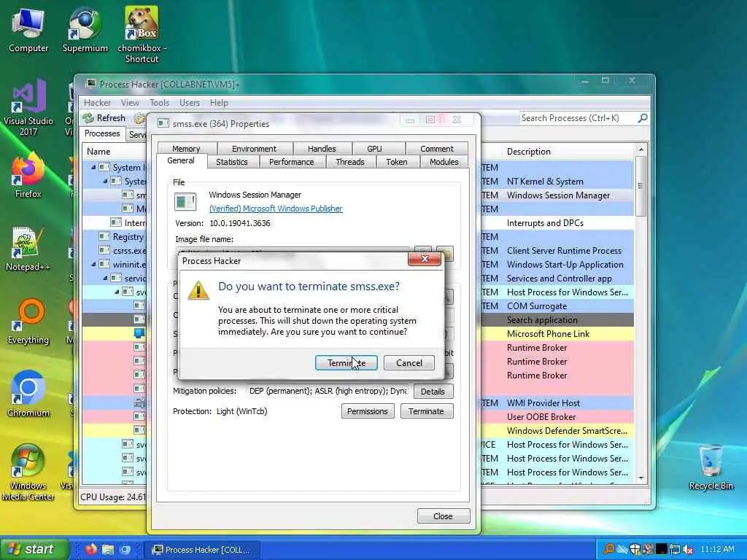This screenshot has height=560, width=747.
Task: Click the Details button for mitigation policies
Action: point(433,392)
